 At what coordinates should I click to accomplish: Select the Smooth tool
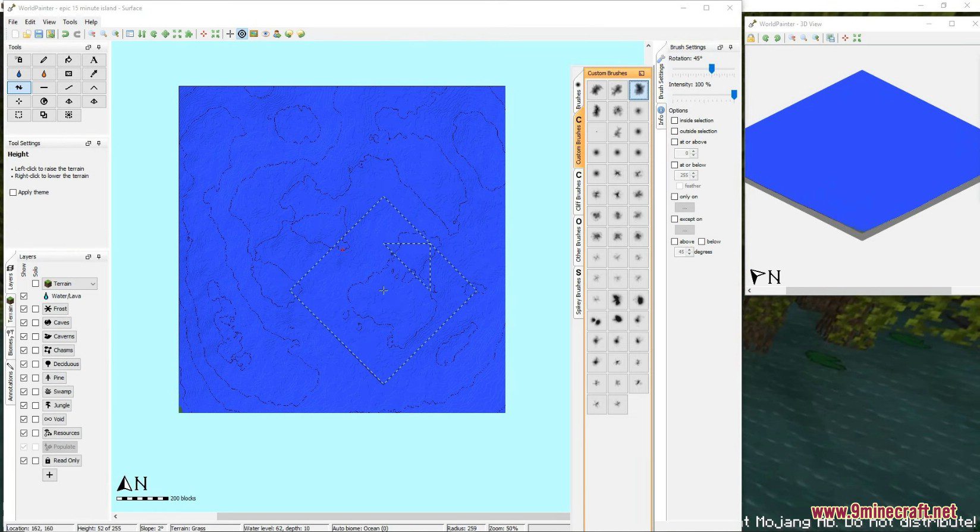(x=69, y=87)
